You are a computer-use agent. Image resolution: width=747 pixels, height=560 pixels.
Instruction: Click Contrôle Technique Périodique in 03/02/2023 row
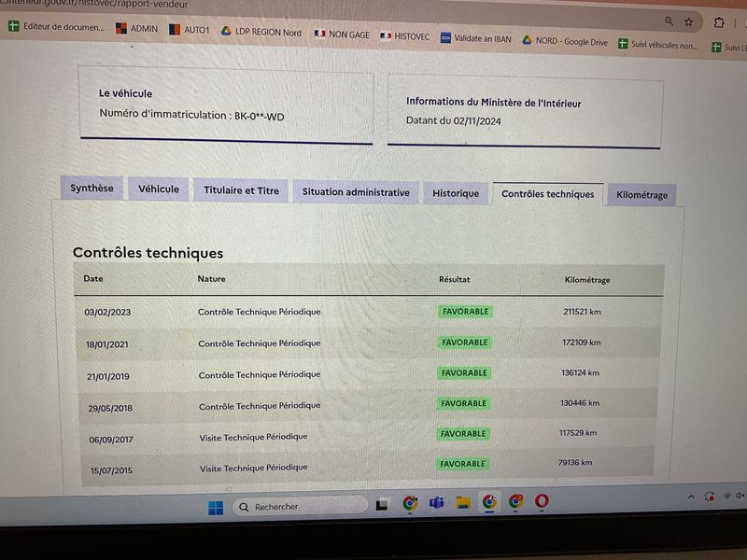[260, 312]
